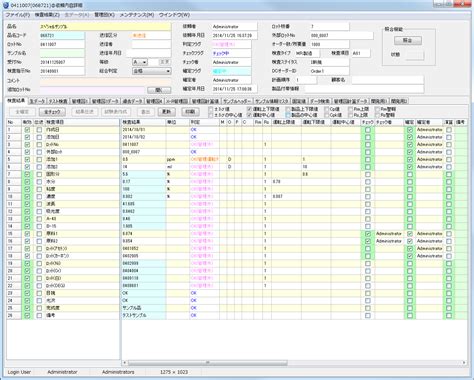The height and width of the screenshot is (380, 474).
Task: Switch to the テスト検査 tab
Action: [x=58, y=101]
